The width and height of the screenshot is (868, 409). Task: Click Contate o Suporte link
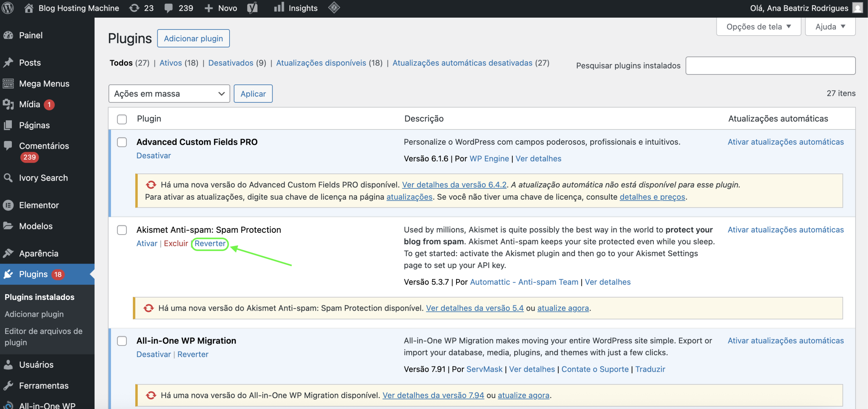[x=595, y=369]
